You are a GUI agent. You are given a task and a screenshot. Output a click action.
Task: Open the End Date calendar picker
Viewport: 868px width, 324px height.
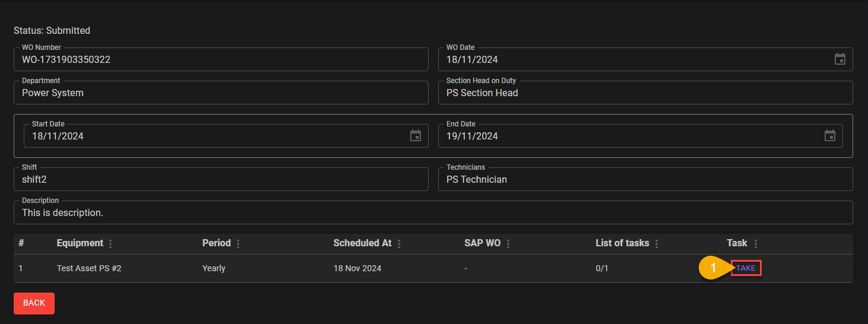pos(829,136)
